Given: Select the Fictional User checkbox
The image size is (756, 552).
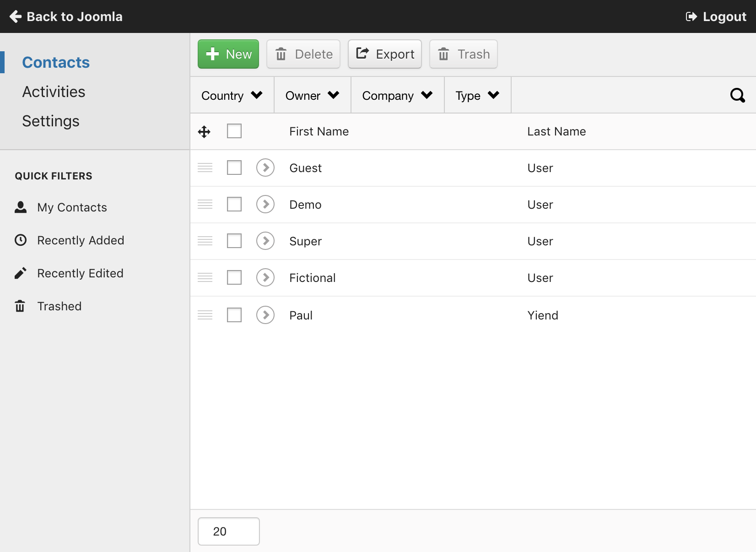Looking at the screenshot, I should [x=234, y=277].
